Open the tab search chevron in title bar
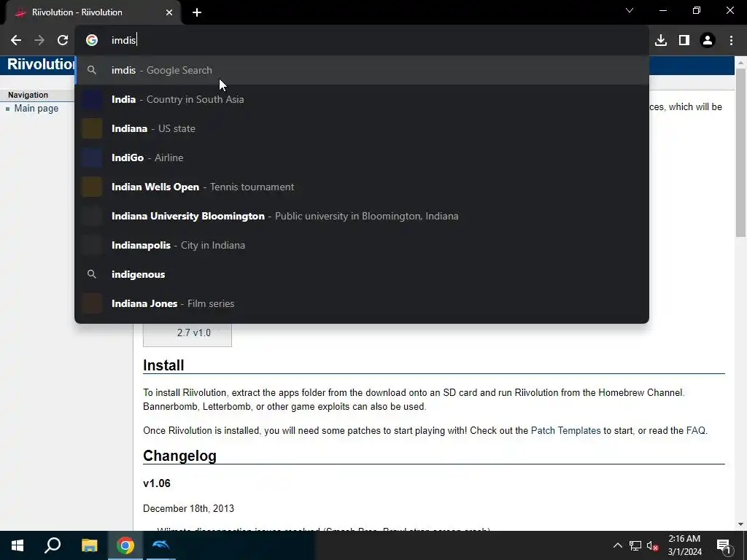This screenshot has height=560, width=747. click(x=630, y=10)
